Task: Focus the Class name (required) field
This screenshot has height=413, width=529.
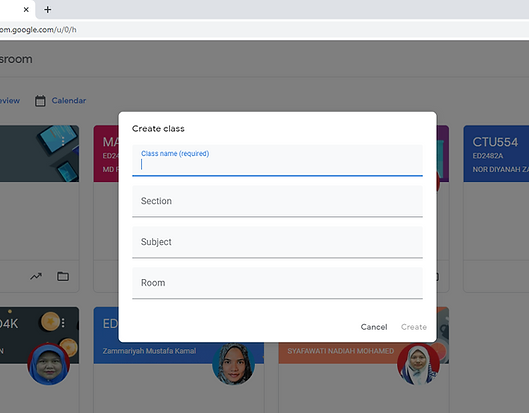Action: tap(277, 160)
